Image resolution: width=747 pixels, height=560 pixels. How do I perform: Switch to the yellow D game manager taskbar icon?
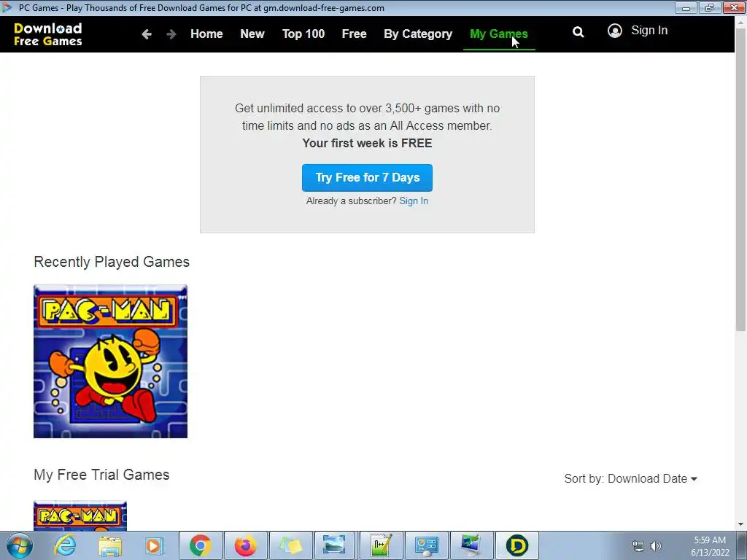click(517, 545)
